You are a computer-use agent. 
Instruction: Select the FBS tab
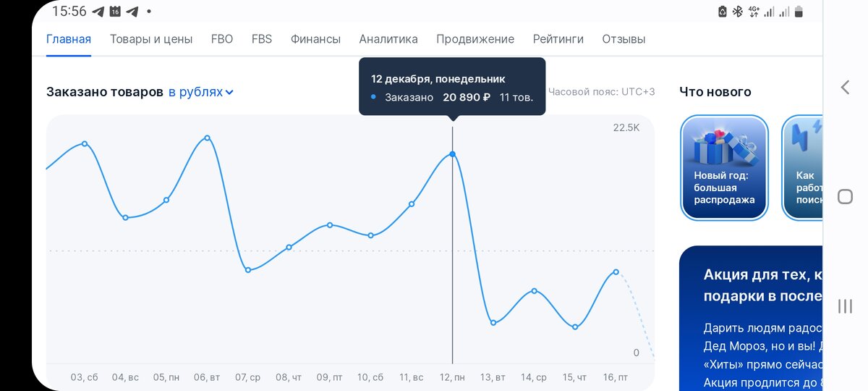pyautogui.click(x=262, y=39)
